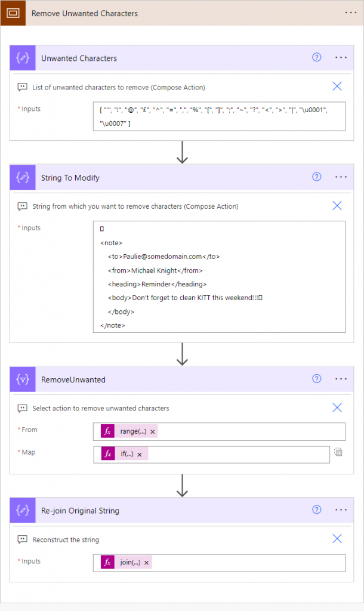
Task: Open the ellipsis menu on Unwanted Characters
Action: pos(341,57)
